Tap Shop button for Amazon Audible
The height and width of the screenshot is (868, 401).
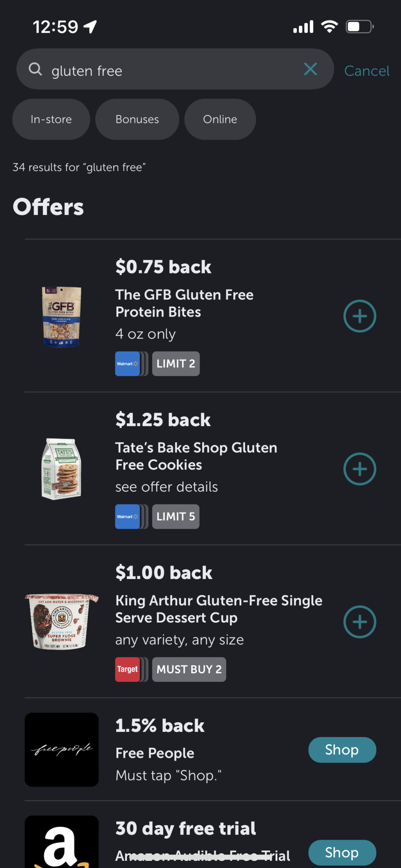point(342,852)
